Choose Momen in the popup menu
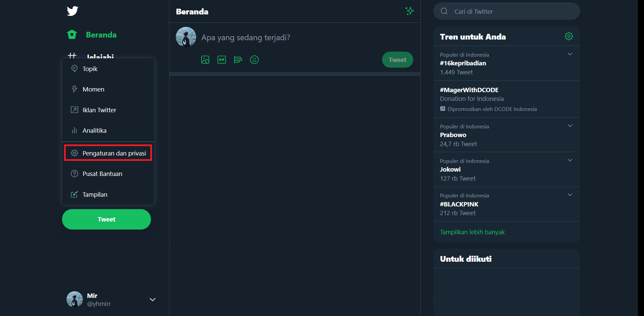This screenshot has width=644, height=316. pos(108,89)
